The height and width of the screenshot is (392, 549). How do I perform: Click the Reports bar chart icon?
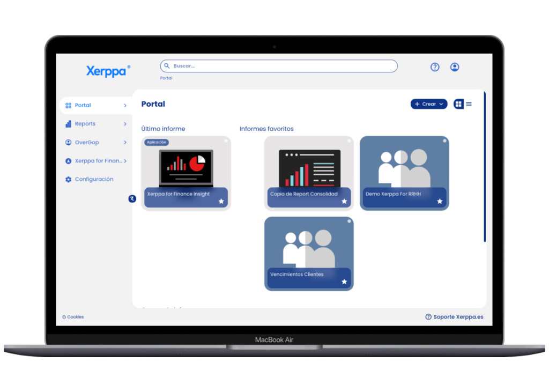coord(68,124)
